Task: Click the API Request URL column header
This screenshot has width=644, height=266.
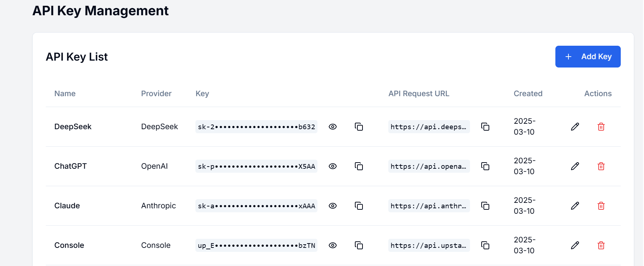Action: 419,94
